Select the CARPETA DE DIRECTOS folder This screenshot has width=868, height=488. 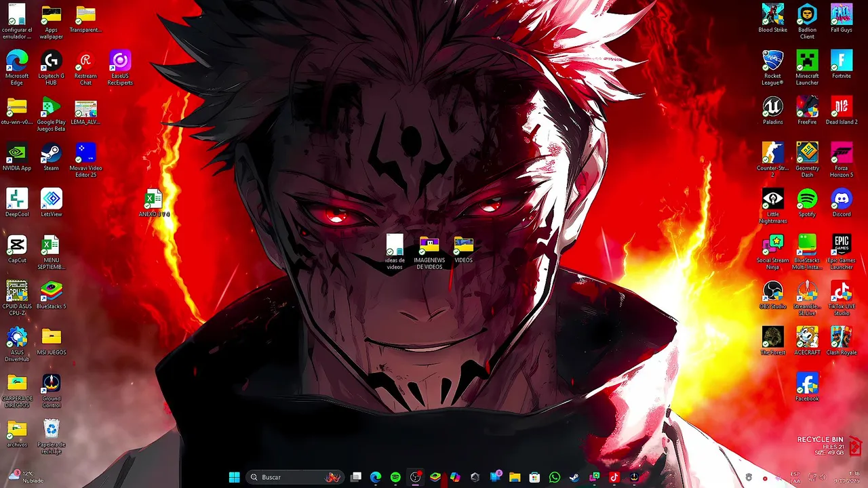[x=17, y=390]
